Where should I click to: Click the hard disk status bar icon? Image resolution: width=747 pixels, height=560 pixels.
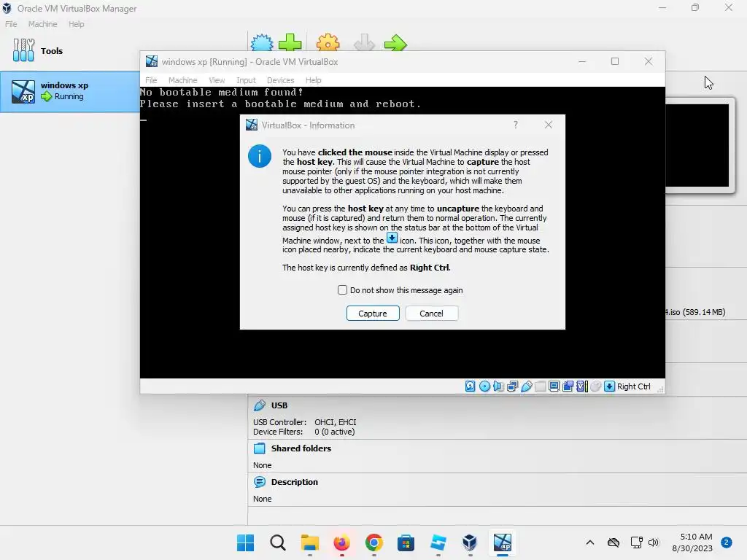(x=471, y=386)
